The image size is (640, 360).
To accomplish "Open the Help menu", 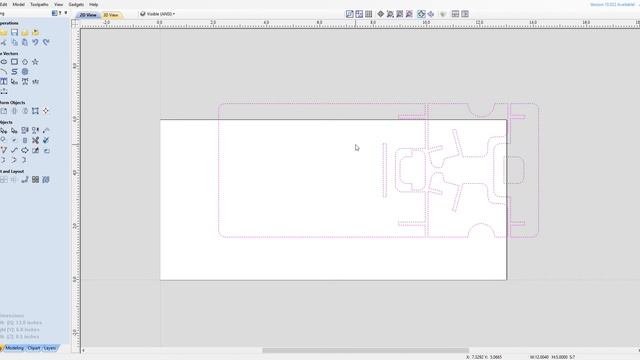I will point(93,4).
